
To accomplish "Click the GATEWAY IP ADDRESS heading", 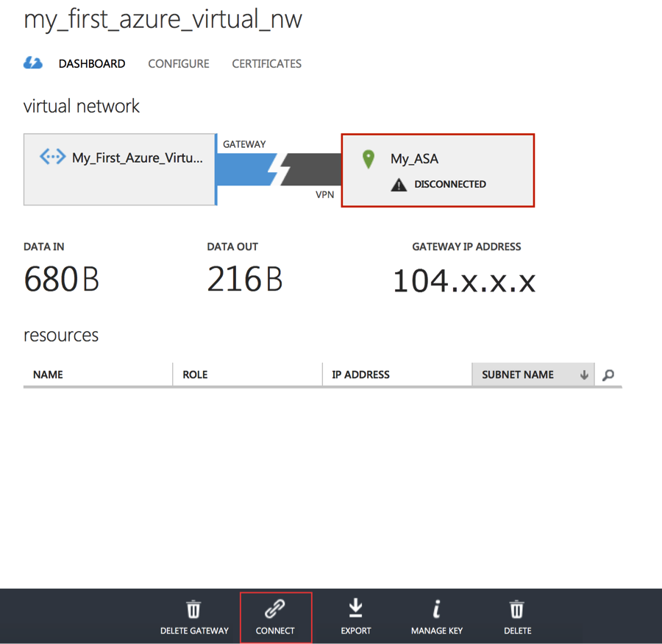I will click(466, 247).
